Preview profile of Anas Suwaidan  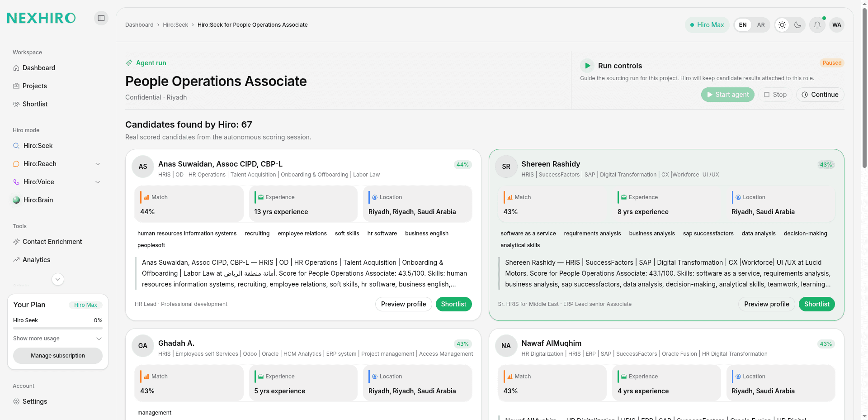(403, 304)
